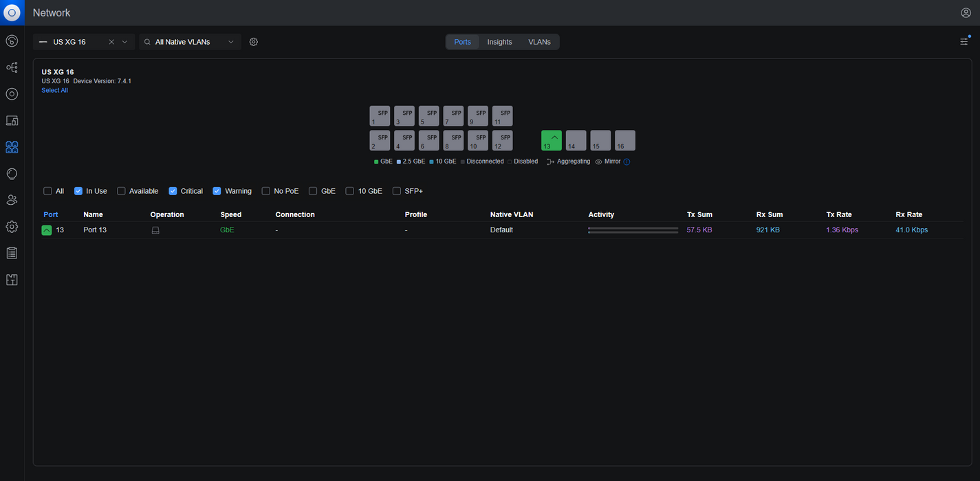Click the Activity bar for Port 13
The width and height of the screenshot is (980, 481).
pyautogui.click(x=633, y=230)
